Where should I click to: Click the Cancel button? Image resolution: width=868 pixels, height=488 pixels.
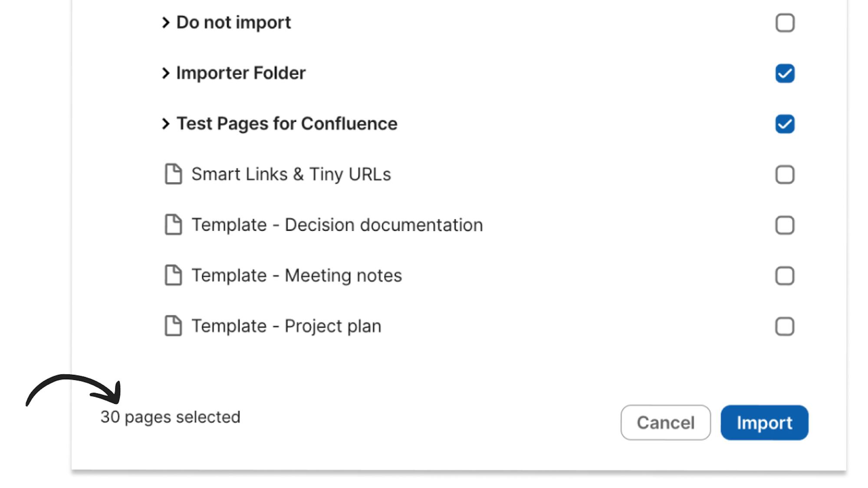[665, 422]
